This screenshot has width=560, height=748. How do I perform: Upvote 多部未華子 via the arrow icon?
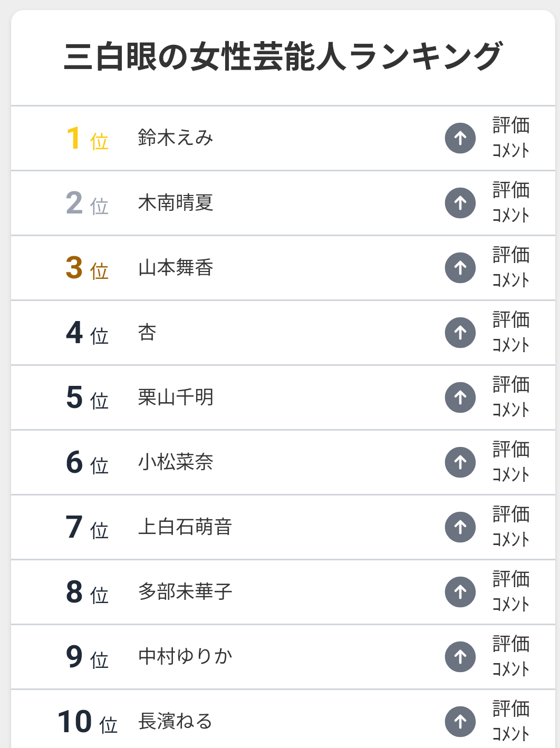pyautogui.click(x=460, y=592)
